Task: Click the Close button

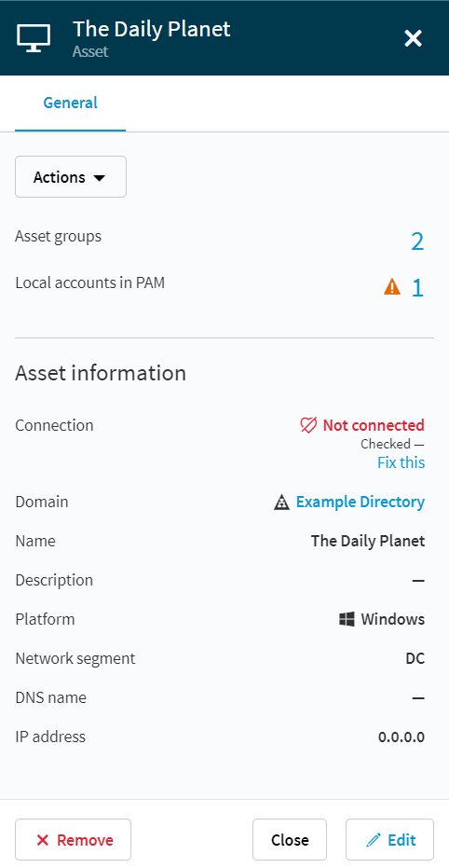Action: click(x=290, y=840)
